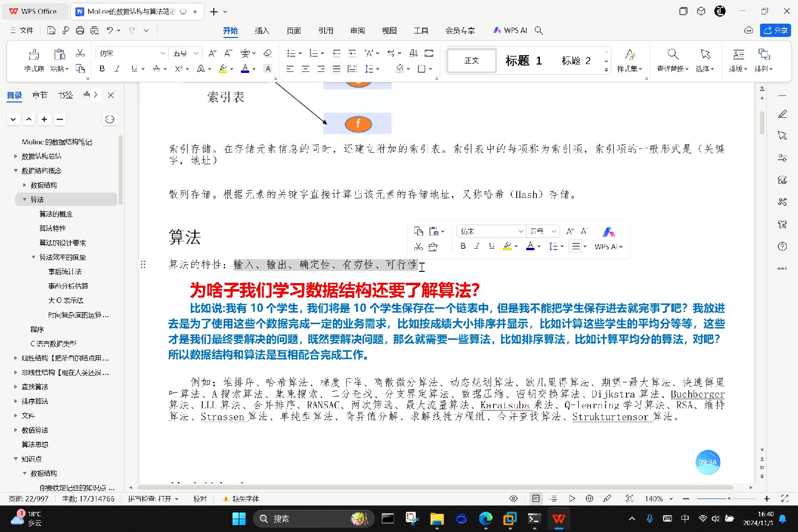The image size is (798, 532).
Task: Click the play slideshow icon in status bar
Action: point(571,499)
